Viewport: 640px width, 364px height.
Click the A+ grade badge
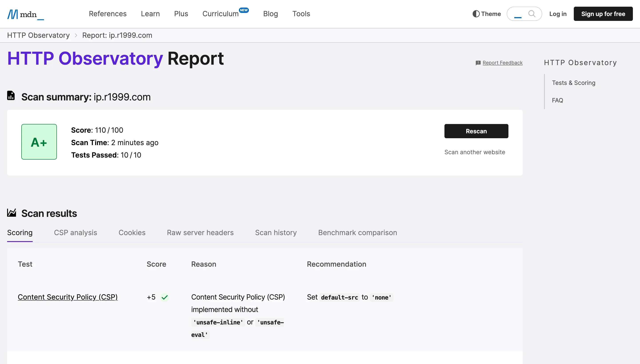click(39, 142)
